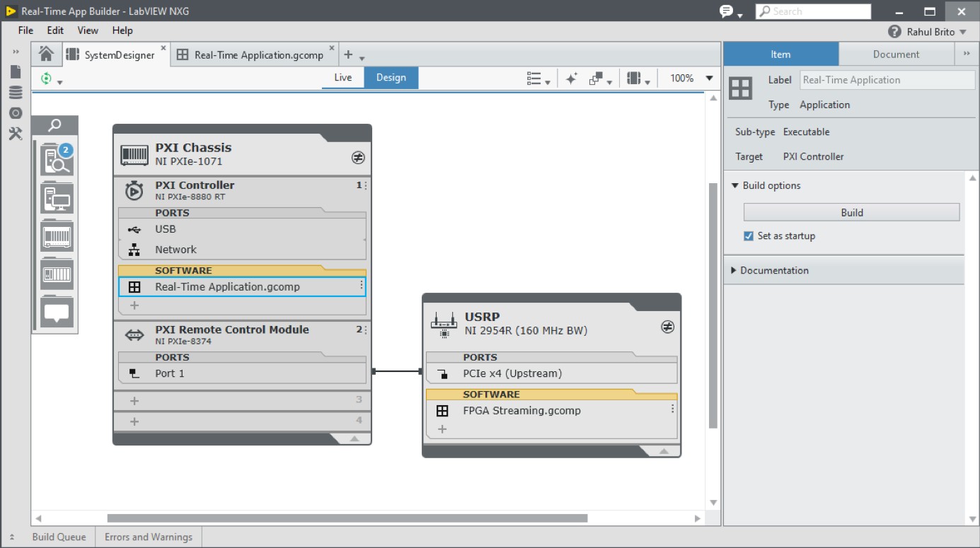Screen dimensions: 980x548
Task: Add module to chassis slot 4
Action: (134, 421)
